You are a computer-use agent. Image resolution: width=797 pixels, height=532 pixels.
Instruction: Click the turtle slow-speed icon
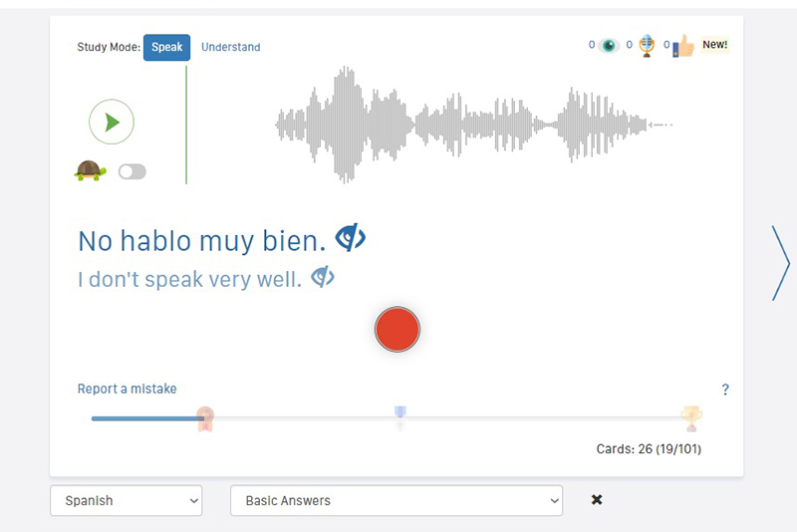pyautogui.click(x=90, y=170)
